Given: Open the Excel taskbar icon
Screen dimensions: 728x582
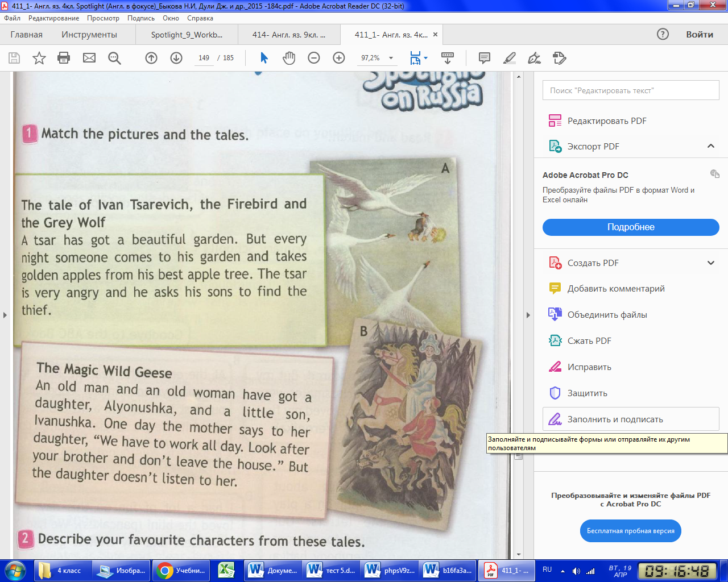Looking at the screenshot, I should click(227, 570).
